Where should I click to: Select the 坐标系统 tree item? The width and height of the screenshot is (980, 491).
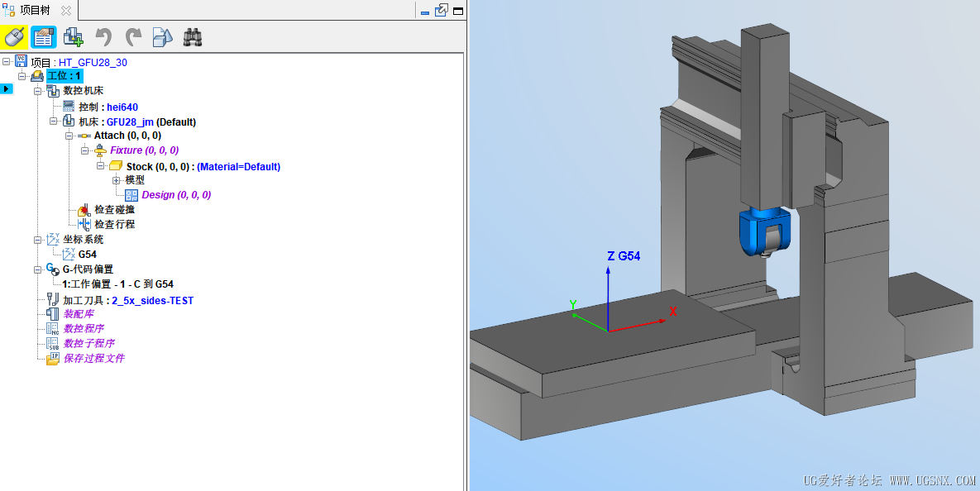tap(84, 239)
